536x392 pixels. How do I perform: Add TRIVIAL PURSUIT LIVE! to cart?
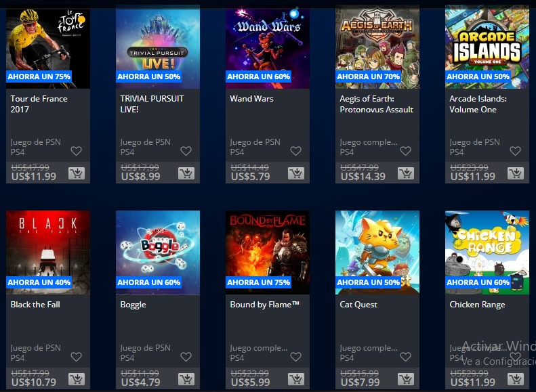click(186, 173)
